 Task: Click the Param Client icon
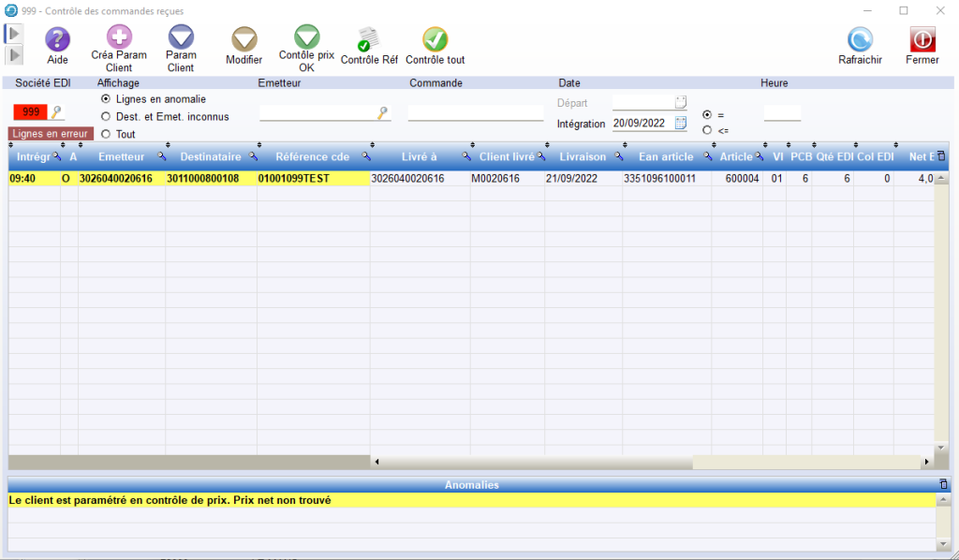pos(181,37)
